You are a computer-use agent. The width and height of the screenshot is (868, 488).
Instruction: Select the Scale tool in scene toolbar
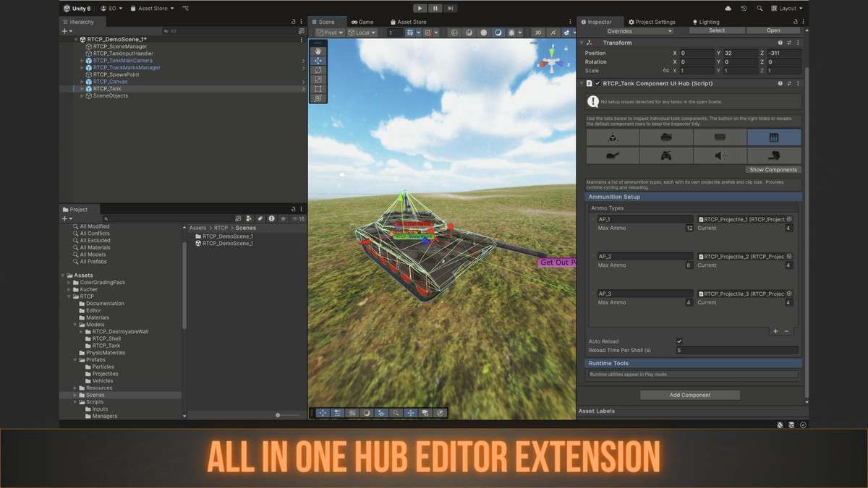click(x=318, y=80)
